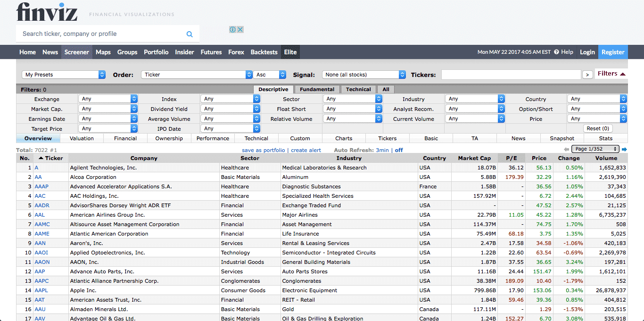Switch to the All filter tab
The width and height of the screenshot is (644, 321).
[386, 89]
